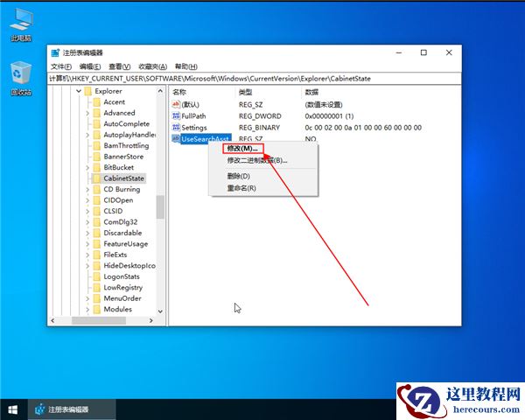Image resolution: width=525 pixels, height=420 pixels.
Task: Open the 帮助(H) menu
Action: pos(186,66)
